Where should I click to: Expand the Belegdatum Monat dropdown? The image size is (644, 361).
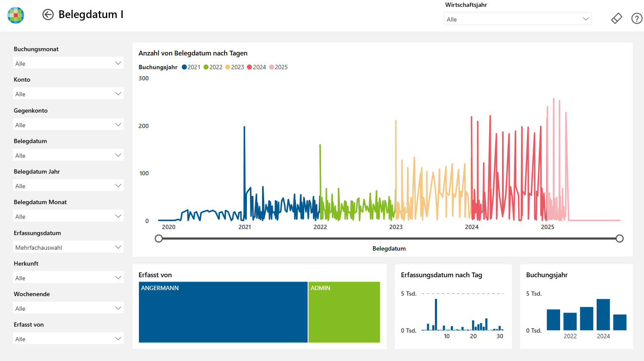pos(68,216)
